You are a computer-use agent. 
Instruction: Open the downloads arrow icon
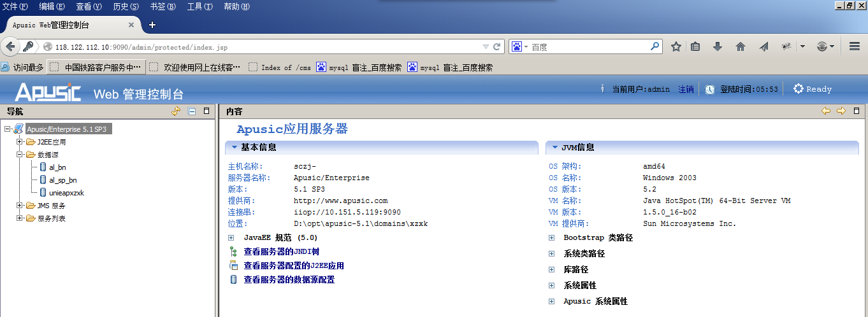pyautogui.click(x=718, y=46)
